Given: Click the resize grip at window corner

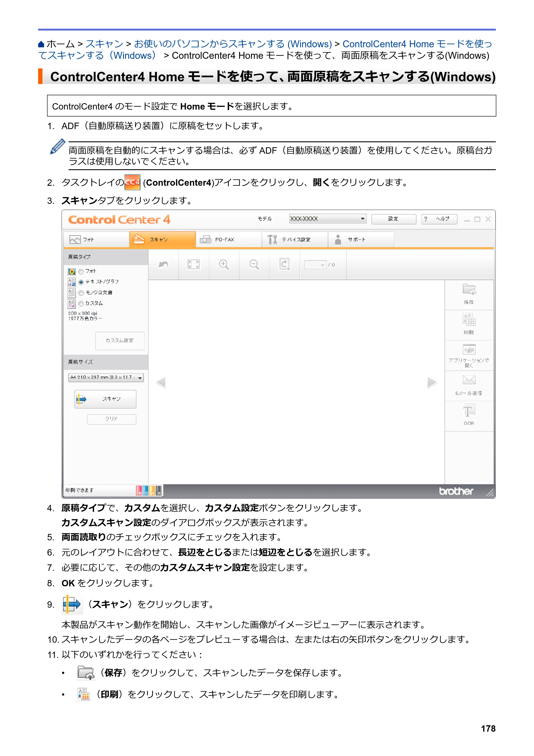Looking at the screenshot, I should [490, 493].
